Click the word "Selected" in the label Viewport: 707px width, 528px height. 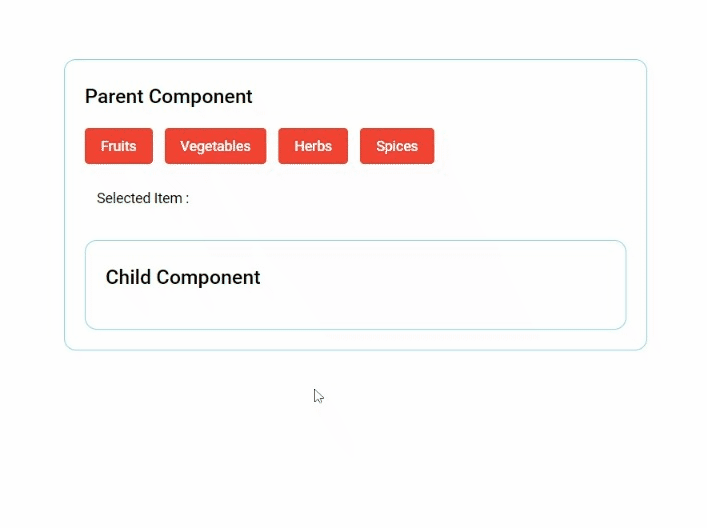pyautogui.click(x=124, y=198)
